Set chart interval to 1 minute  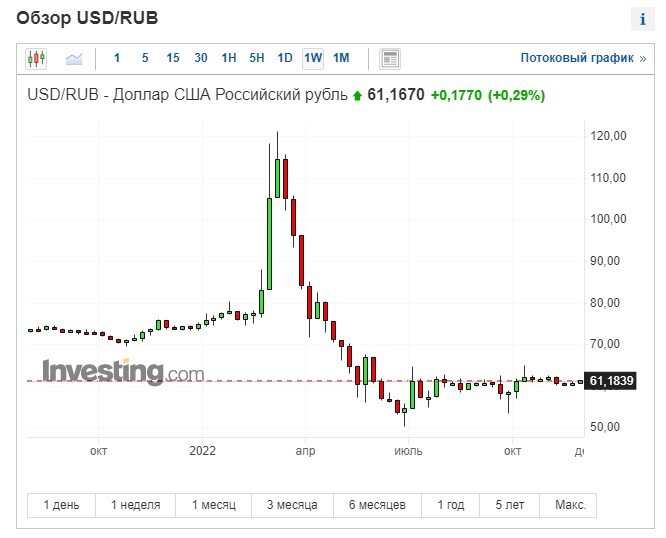pyautogui.click(x=117, y=58)
